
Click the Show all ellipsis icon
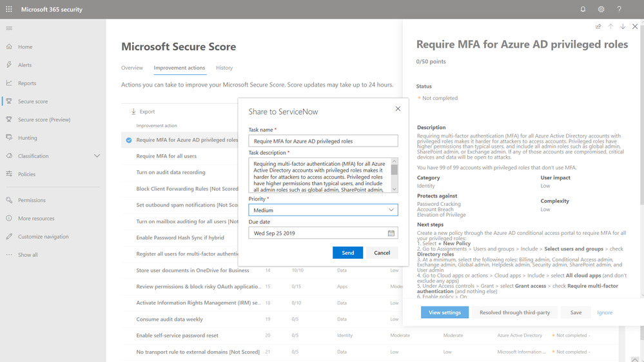tap(9, 255)
